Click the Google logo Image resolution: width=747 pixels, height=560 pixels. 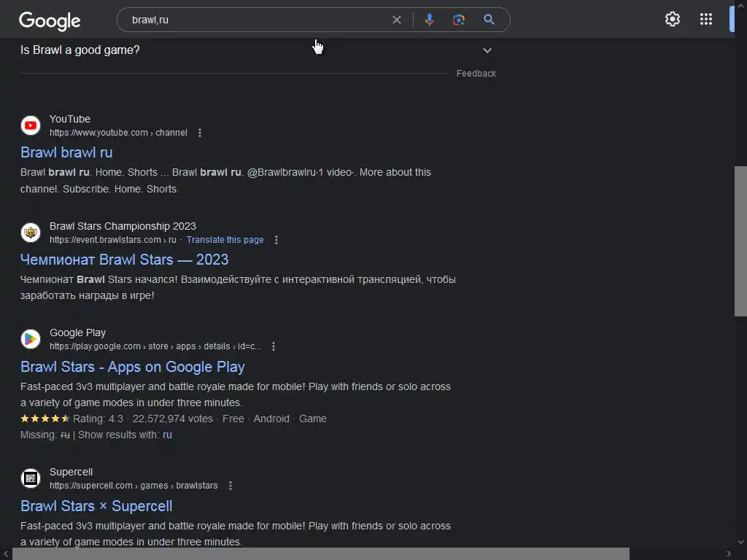pos(50,20)
